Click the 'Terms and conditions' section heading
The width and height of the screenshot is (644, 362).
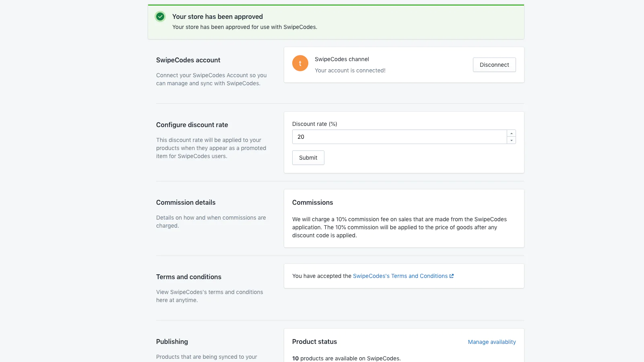click(x=189, y=277)
